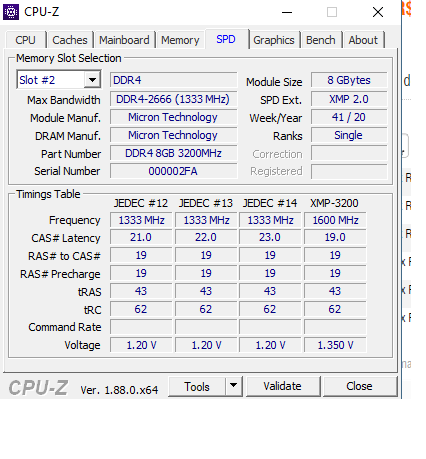Screen dimensions: 426x459
Task: Select the SPD tab
Action: click(226, 39)
